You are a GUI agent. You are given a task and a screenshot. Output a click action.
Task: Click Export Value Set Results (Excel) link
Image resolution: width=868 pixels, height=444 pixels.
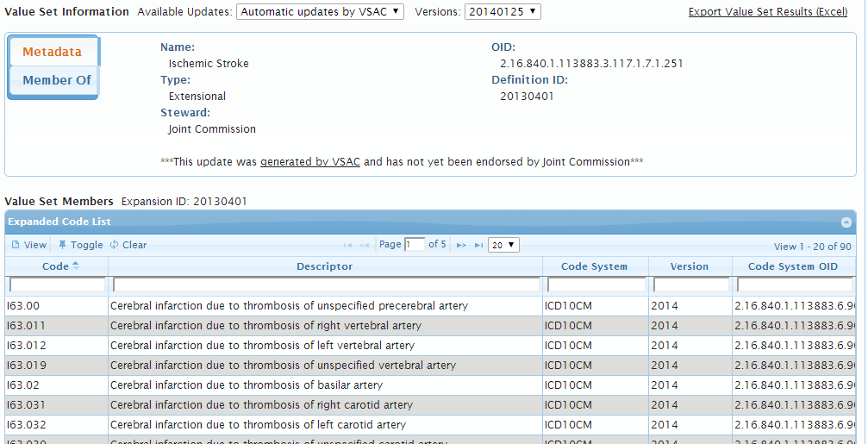point(767,12)
